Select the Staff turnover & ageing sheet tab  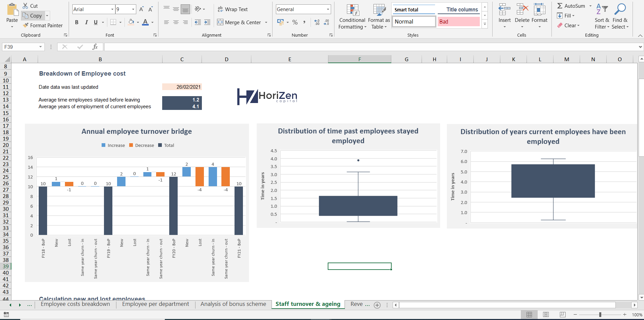(x=308, y=304)
